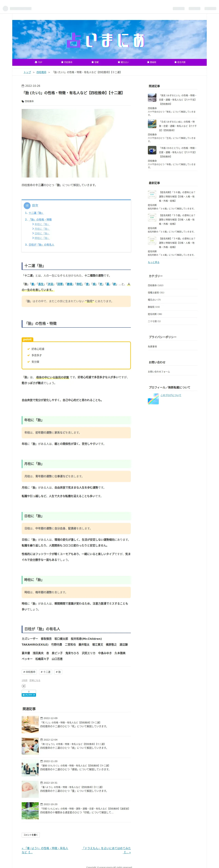Click the home icon beside TOP
The image size is (219, 868).
36,62
